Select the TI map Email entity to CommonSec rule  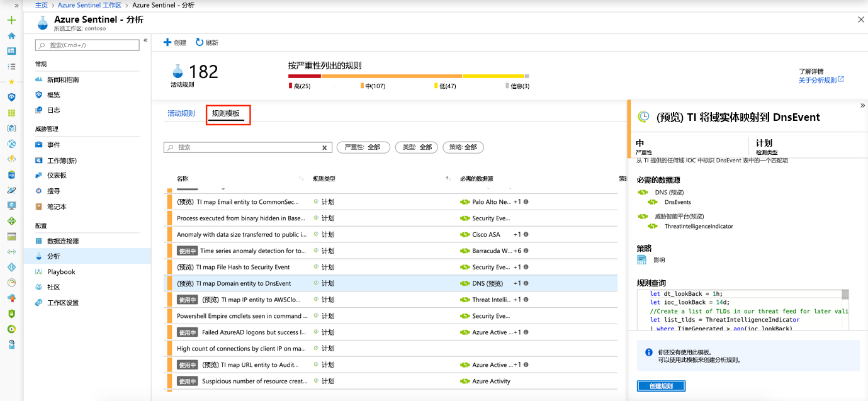tap(391, 202)
